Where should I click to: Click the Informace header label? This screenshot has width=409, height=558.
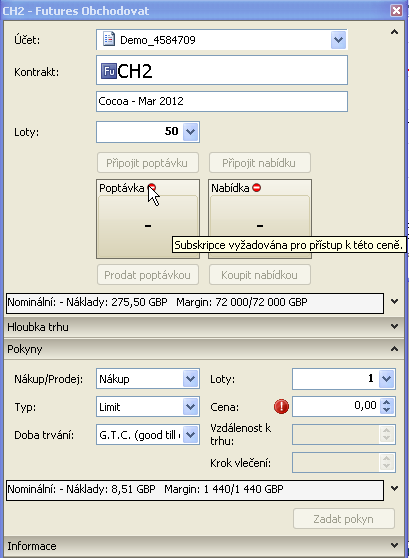click(x=32, y=546)
